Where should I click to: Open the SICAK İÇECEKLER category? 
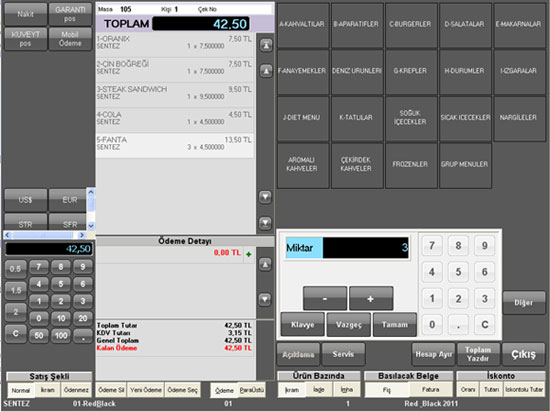(465, 118)
